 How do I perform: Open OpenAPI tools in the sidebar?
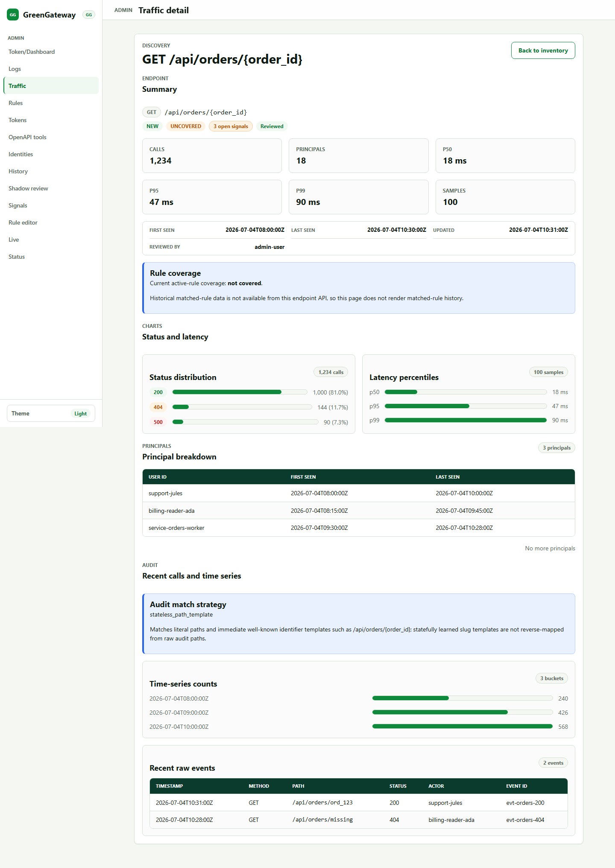[x=51, y=137]
